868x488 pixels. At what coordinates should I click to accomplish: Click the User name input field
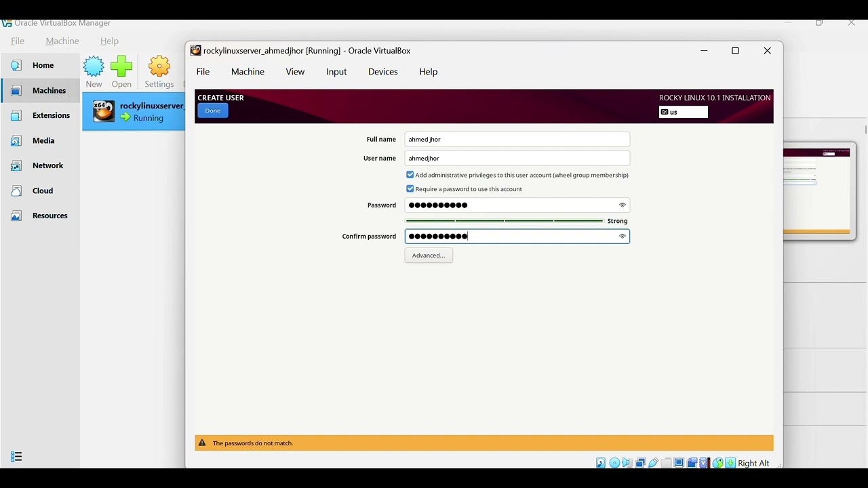click(x=517, y=159)
